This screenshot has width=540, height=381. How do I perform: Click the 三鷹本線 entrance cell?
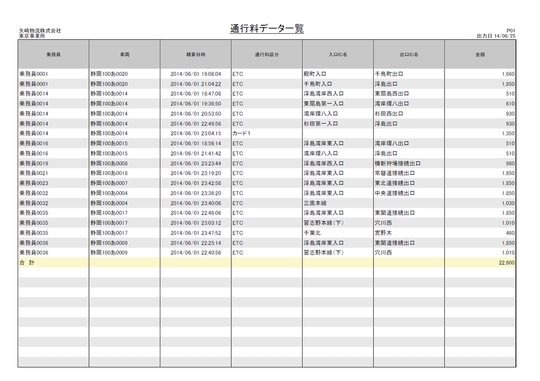[x=315, y=203]
